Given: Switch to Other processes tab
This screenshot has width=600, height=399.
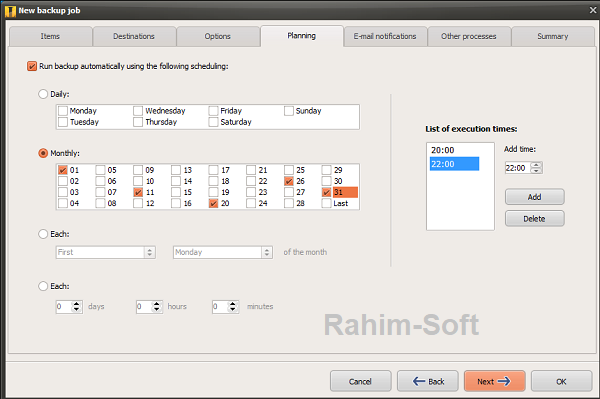Looking at the screenshot, I should coord(469,36).
